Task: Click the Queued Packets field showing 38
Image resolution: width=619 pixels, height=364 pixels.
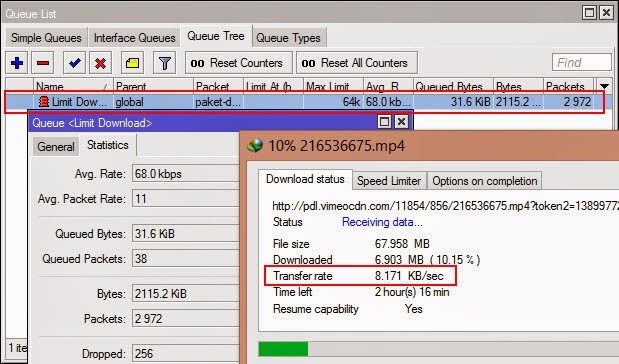Action: coord(186,259)
